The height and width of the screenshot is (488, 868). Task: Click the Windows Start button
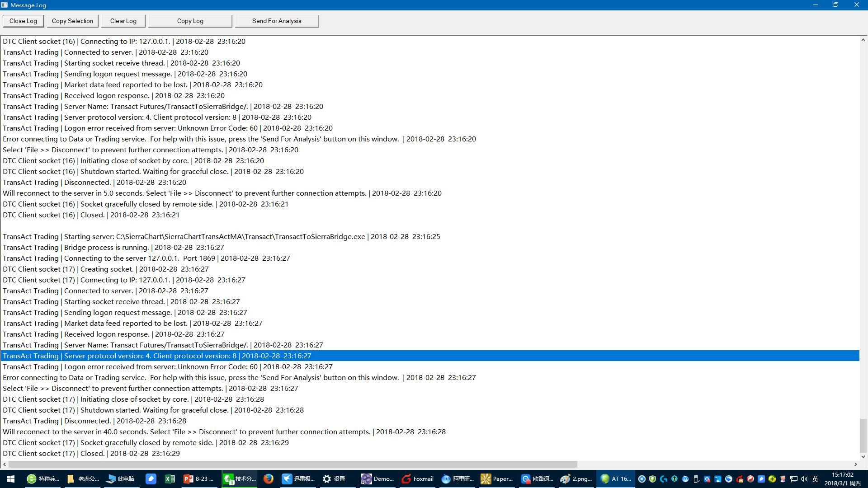[11, 479]
